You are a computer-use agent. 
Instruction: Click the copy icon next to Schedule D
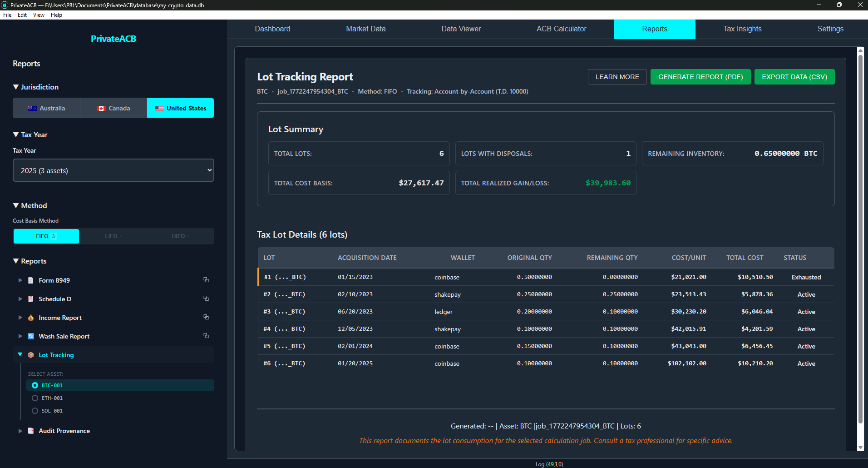pyautogui.click(x=206, y=298)
